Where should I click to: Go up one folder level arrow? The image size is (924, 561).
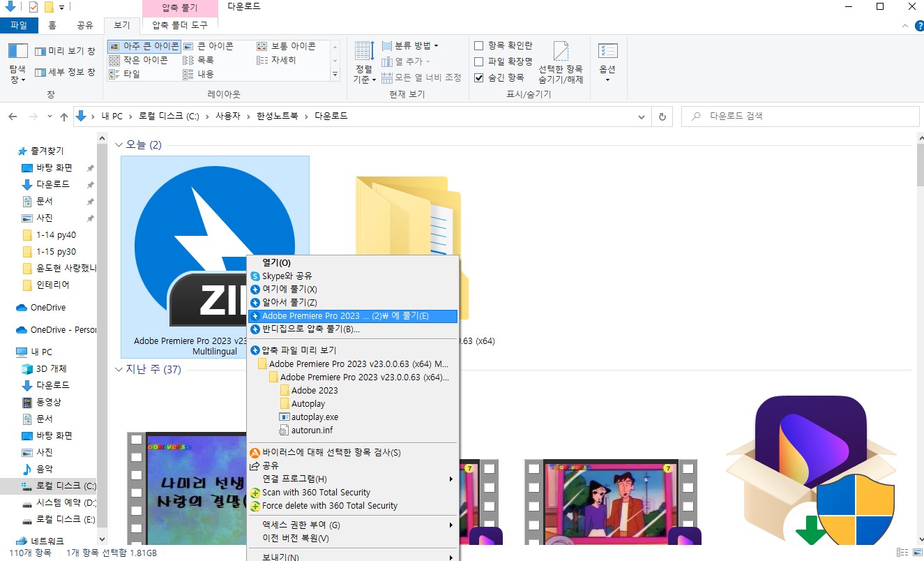(64, 117)
